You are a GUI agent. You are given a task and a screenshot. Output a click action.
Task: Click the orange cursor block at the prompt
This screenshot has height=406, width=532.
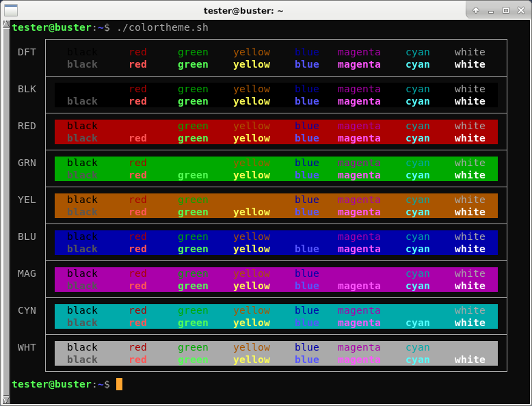(x=119, y=384)
